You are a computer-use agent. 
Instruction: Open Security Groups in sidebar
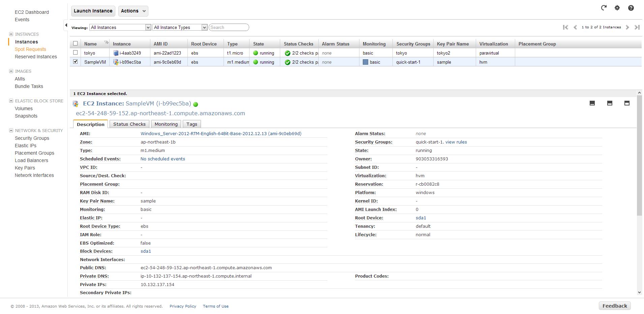[x=32, y=138]
